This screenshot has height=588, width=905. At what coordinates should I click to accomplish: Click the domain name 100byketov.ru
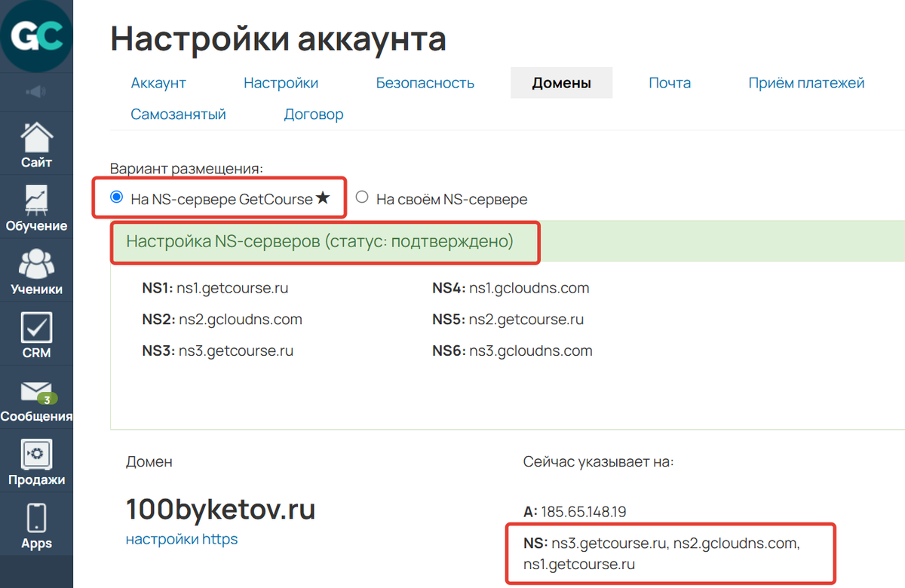pos(220,510)
